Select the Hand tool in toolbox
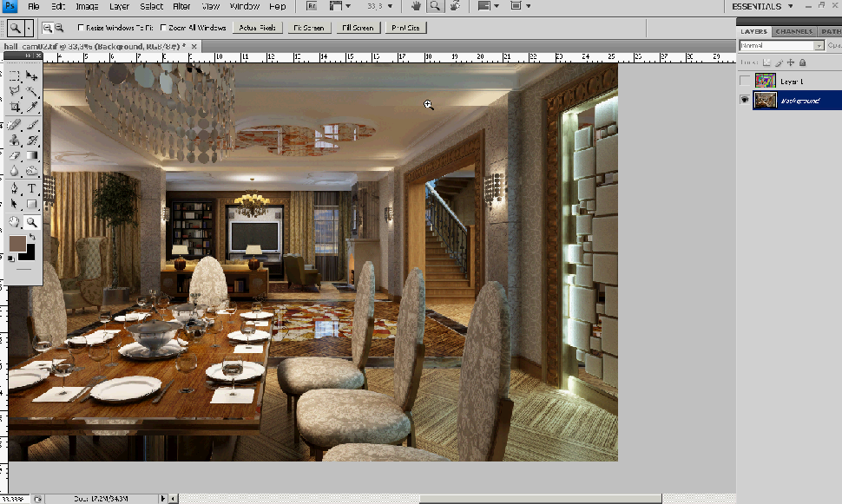This screenshot has height=504, width=842. click(x=15, y=222)
